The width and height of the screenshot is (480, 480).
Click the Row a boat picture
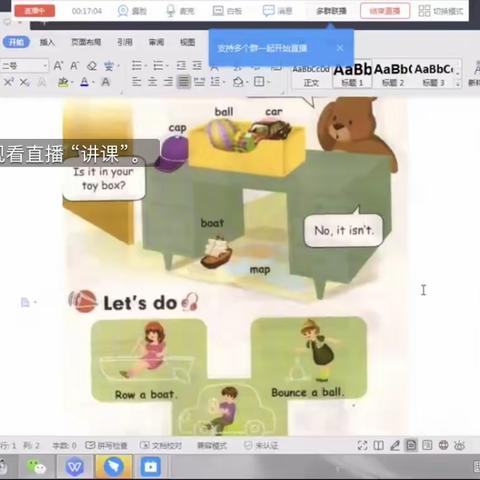click(x=149, y=360)
